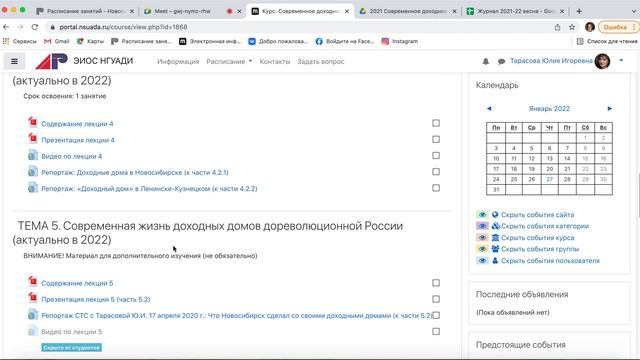Image resolution: width=640 pixels, height=360 pixels.
Task: Click icon beside Репортаж Ленинск-Кузнецком
Action: click(33, 188)
